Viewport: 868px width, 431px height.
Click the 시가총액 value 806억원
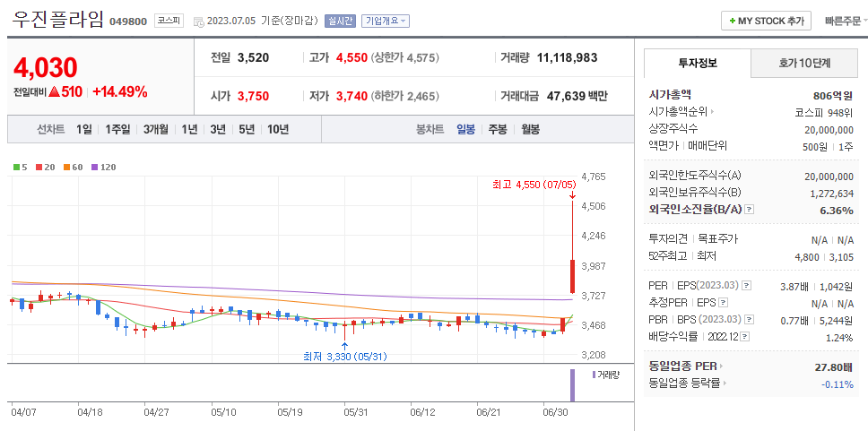833,95
